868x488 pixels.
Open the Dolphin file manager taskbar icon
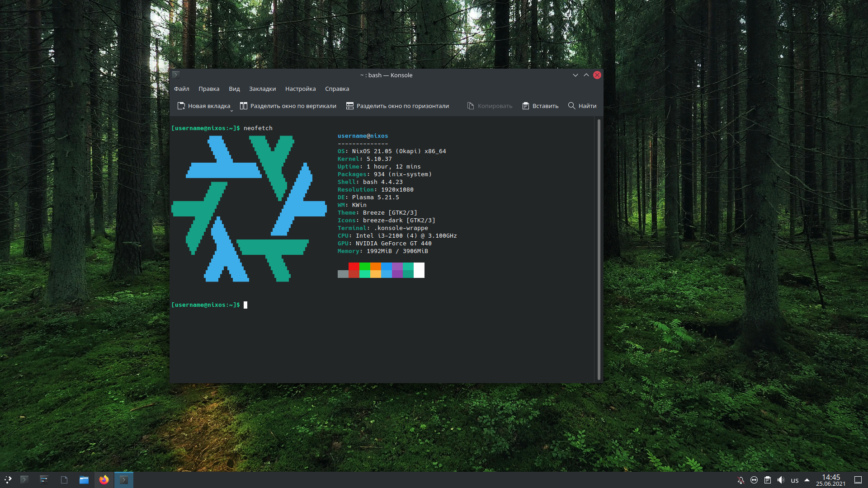coord(84,480)
